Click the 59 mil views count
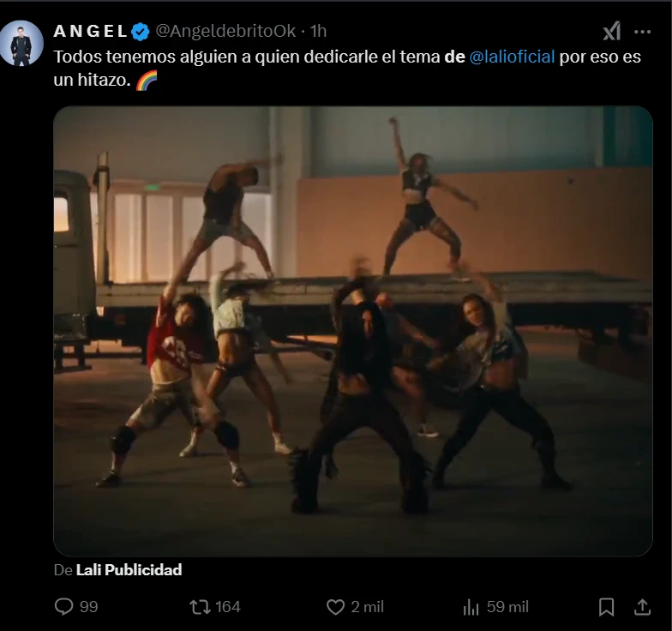 tap(507, 607)
